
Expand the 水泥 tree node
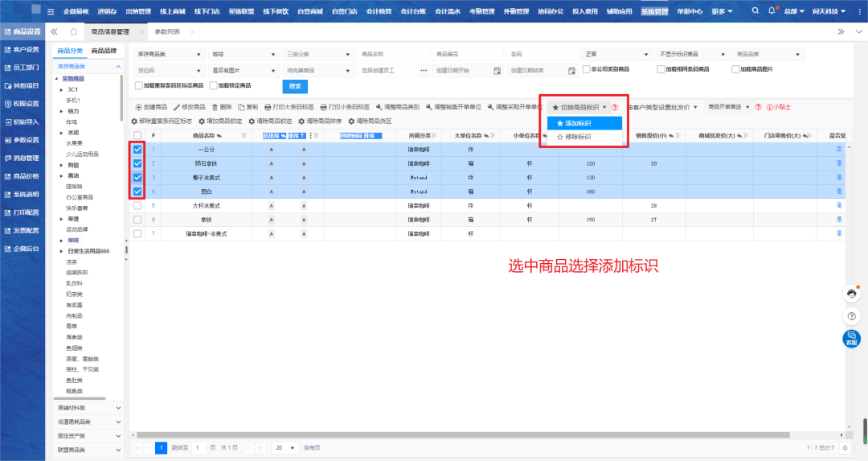click(62, 132)
